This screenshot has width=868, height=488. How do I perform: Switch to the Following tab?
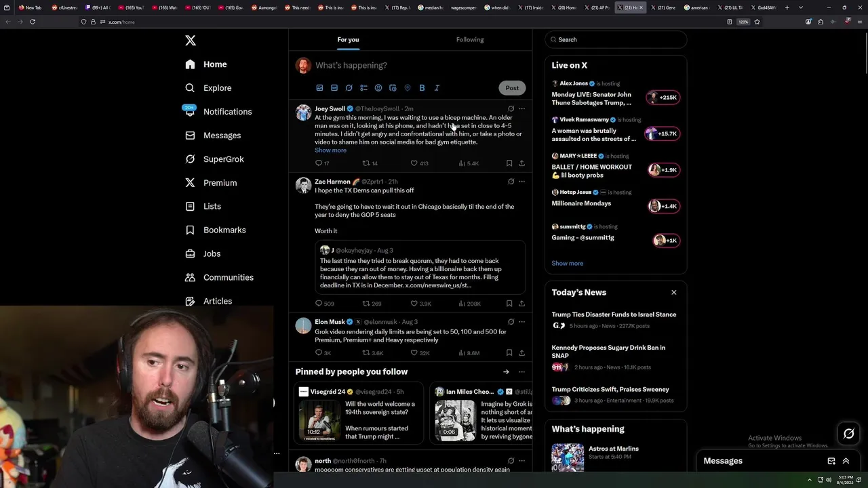[470, 39]
